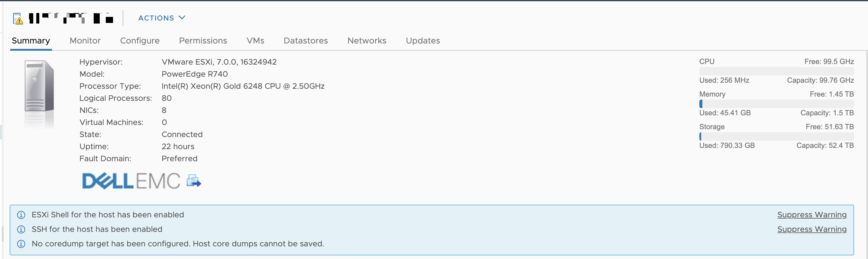The height and width of the screenshot is (259, 868).
Task: Click the info icon on ESXi Shell warning
Action: tap(21, 215)
